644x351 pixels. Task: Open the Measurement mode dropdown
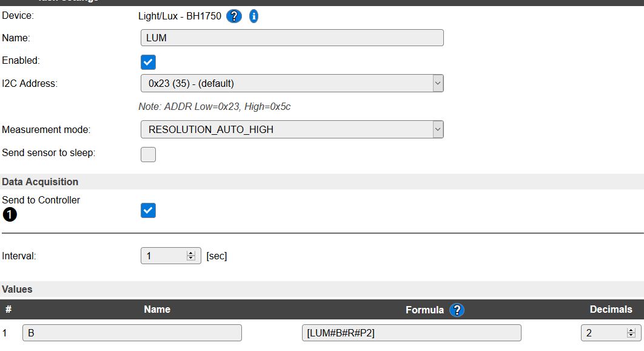coord(292,129)
